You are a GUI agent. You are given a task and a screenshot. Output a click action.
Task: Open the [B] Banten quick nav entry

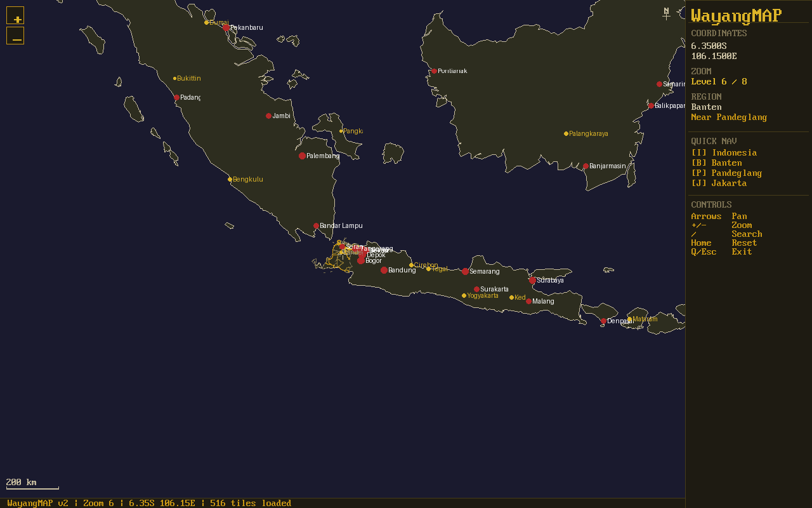pos(716,163)
